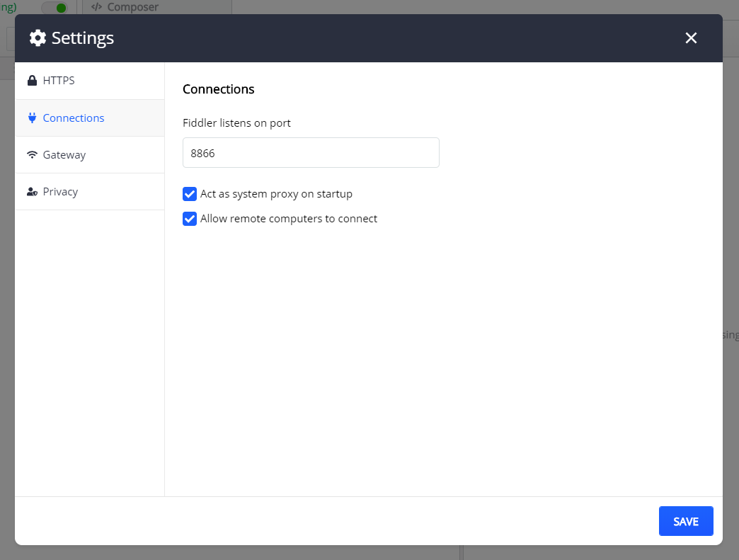Click the plug icon next to Connections
Screen dimensions: 739x560
[x=32, y=118]
